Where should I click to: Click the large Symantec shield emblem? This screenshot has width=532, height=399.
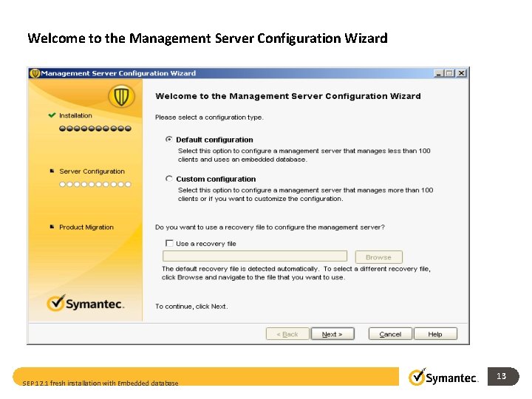pyautogui.click(x=121, y=96)
